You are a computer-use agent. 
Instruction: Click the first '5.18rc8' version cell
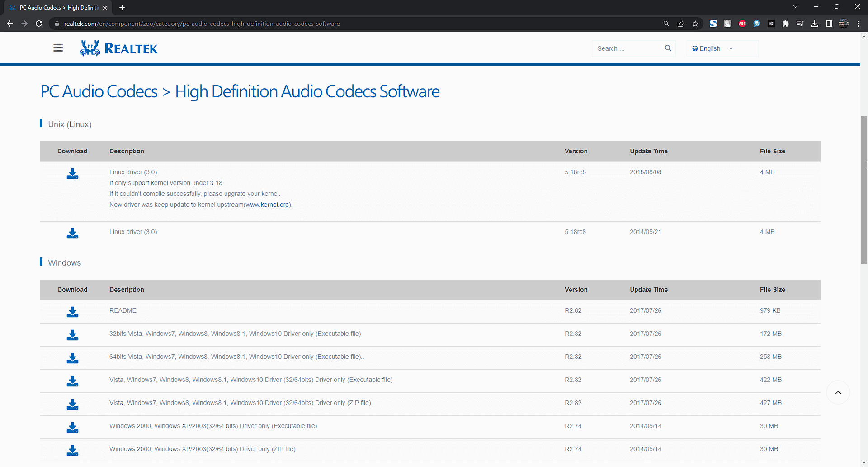tap(575, 172)
